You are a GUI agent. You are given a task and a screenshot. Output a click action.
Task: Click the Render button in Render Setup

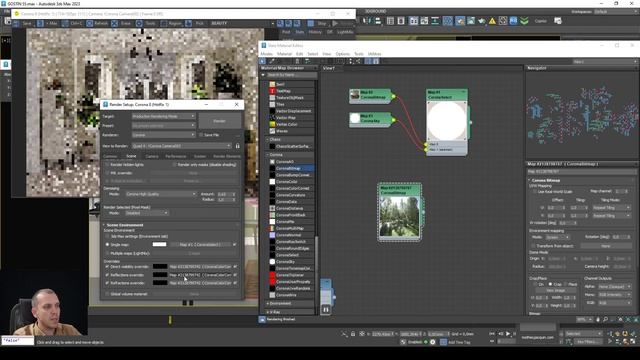click(220, 121)
